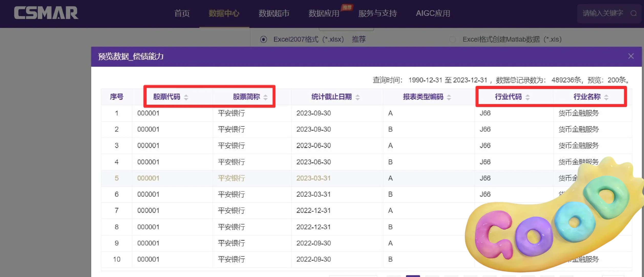Open the 首页 home menu
This screenshot has width=644, height=277.
click(x=182, y=13)
